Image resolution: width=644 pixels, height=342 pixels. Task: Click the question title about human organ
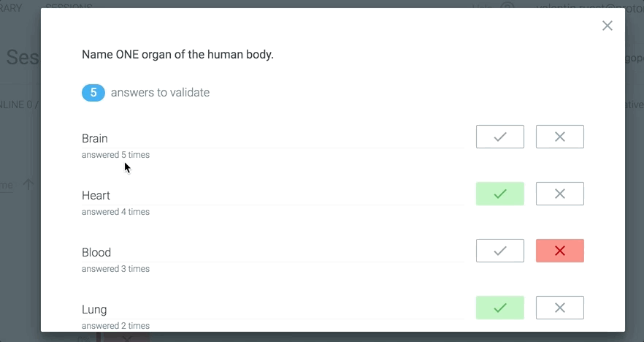tap(177, 54)
